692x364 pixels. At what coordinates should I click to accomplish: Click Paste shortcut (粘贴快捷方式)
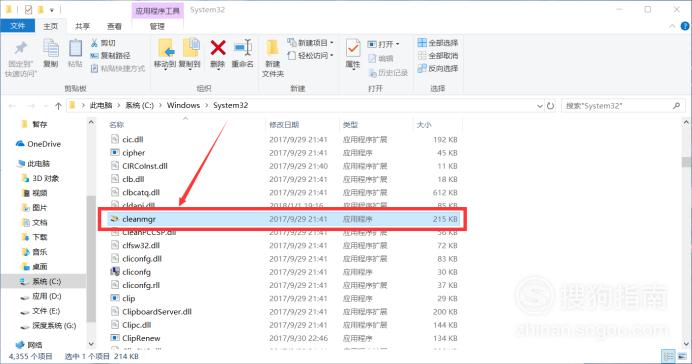(x=118, y=68)
